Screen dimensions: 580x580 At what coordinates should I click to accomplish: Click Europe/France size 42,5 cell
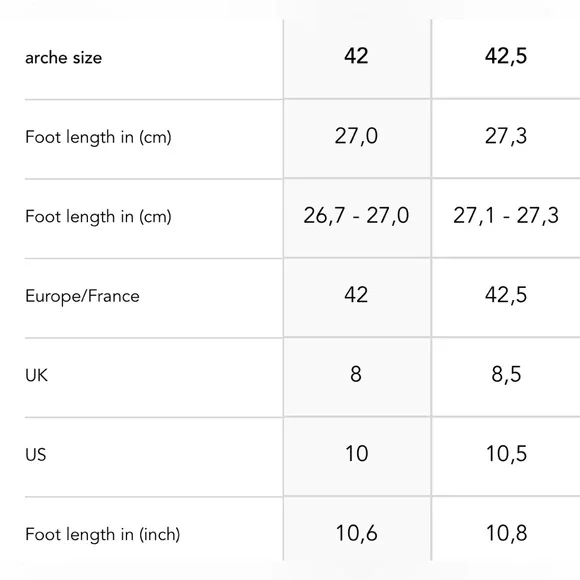coord(506,295)
